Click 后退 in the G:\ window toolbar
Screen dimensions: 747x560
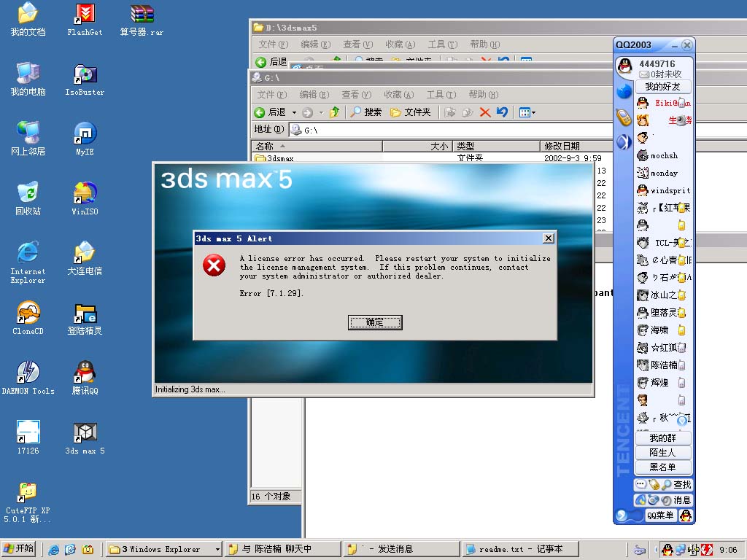270,112
